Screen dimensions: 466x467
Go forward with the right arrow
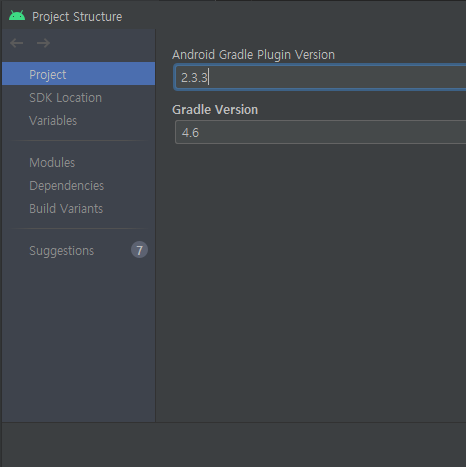point(43,43)
